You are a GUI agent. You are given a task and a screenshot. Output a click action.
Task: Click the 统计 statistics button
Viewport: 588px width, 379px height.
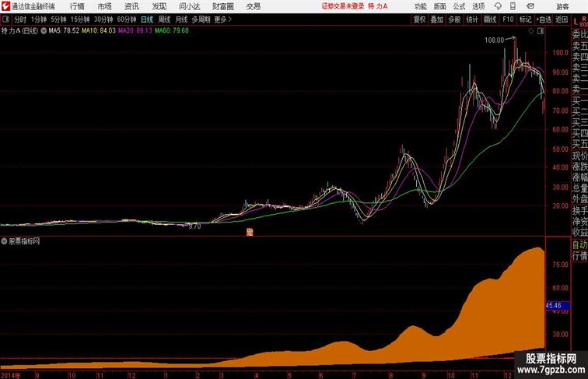coord(472,19)
